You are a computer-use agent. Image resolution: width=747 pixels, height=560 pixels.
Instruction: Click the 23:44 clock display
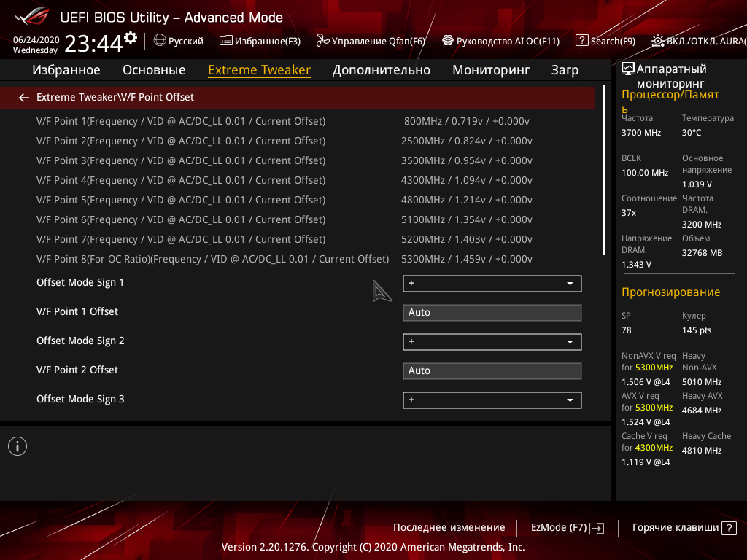(93, 44)
